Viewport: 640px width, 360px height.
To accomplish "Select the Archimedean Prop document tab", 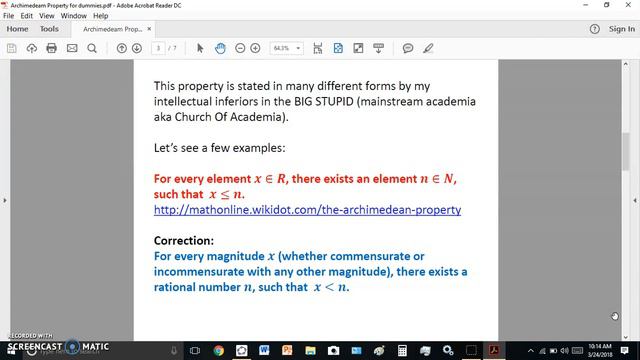I will coord(112,29).
